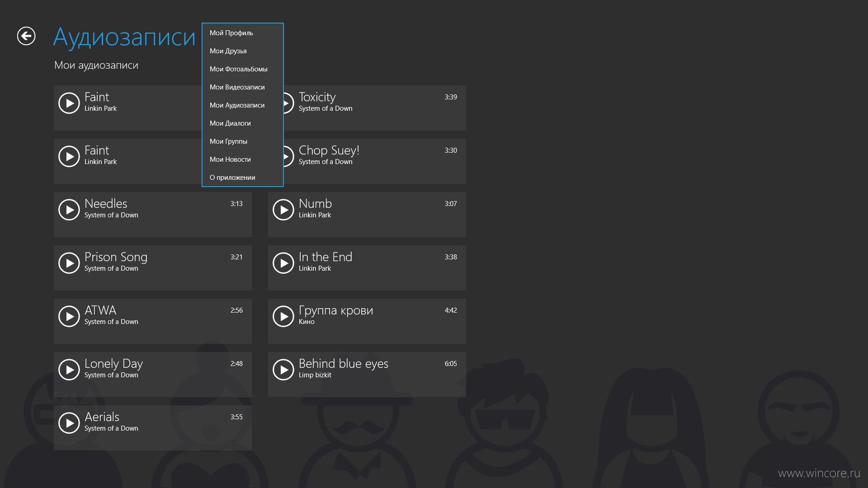This screenshot has width=868, height=488.
Task: Select the Toxicity song title
Action: pyautogui.click(x=317, y=97)
